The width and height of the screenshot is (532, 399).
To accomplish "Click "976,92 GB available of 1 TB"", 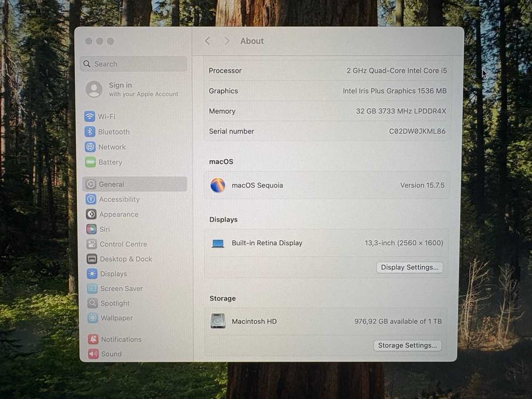I will pyautogui.click(x=398, y=321).
